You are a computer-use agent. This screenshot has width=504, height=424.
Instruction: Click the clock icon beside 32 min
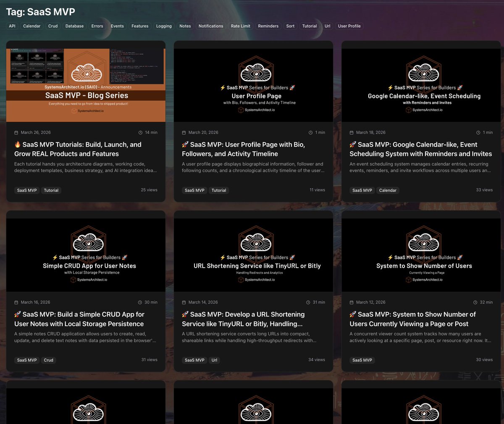(x=475, y=302)
